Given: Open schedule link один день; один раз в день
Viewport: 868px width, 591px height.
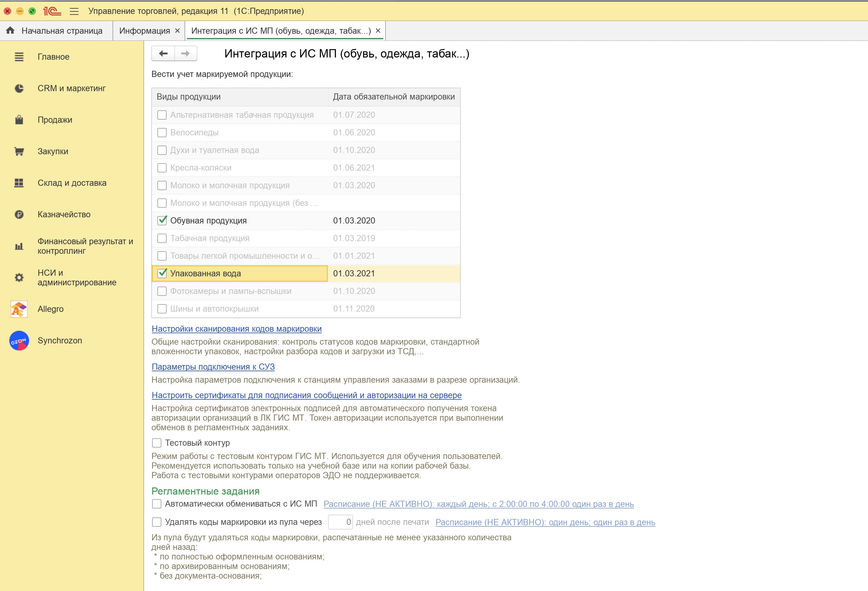Looking at the screenshot, I should 545,522.
